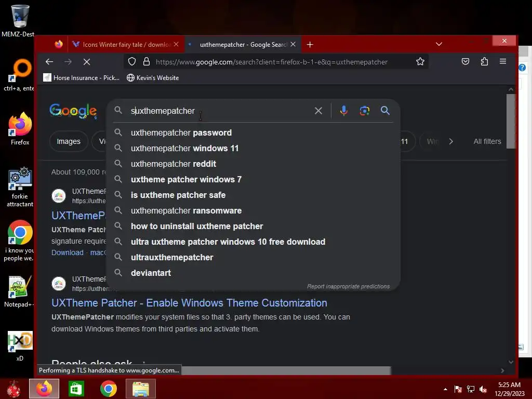This screenshot has height=399, width=532.
Task: Click the Firefox address bar URL
Action: [x=271, y=62]
